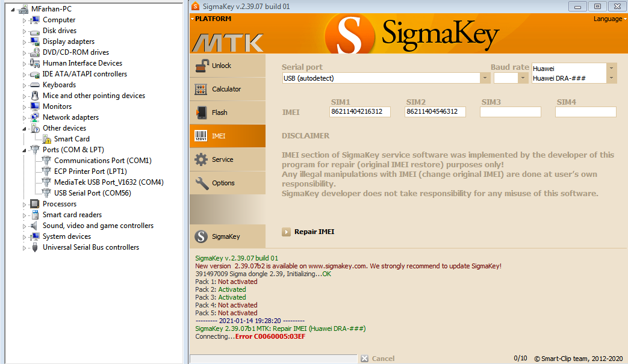Click the Disk drives icon
Image resolution: width=628 pixels, height=364 pixels.
(x=35, y=31)
